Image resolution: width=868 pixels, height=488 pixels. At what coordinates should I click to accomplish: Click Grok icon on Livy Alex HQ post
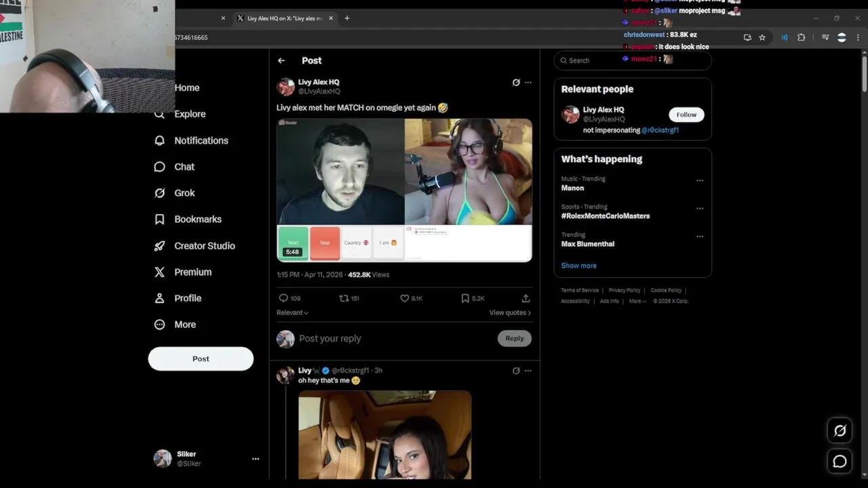pyautogui.click(x=516, y=83)
